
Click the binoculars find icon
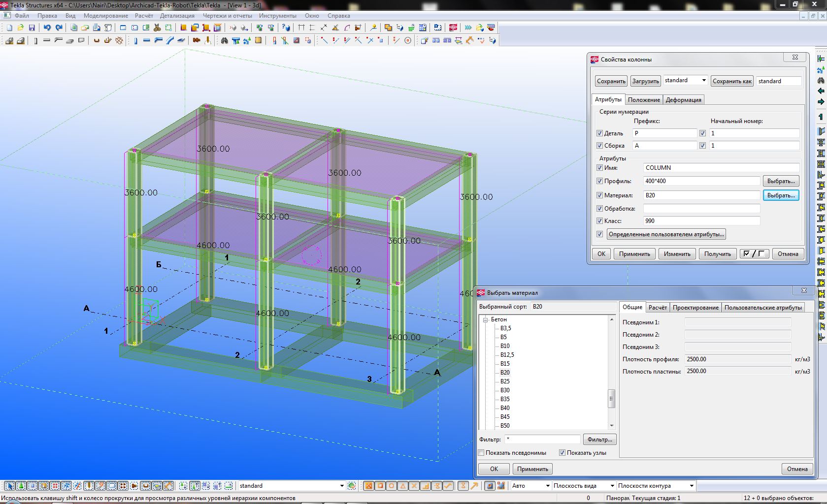point(225,41)
